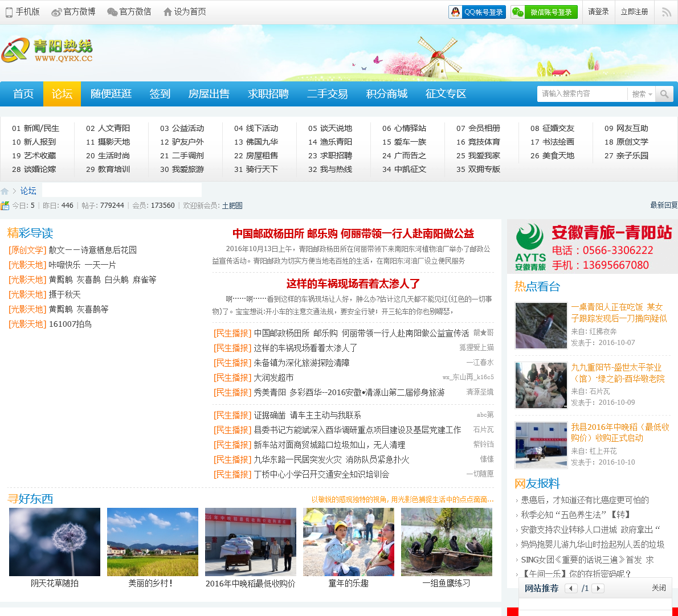This screenshot has height=616, width=678.
Task: Log in with WeChat account button
Action: click(x=544, y=12)
